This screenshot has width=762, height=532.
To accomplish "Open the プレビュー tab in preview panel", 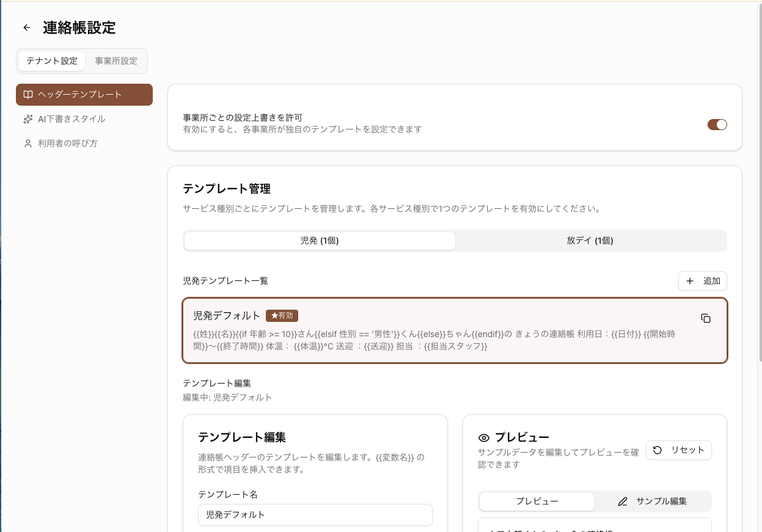I will [537, 501].
